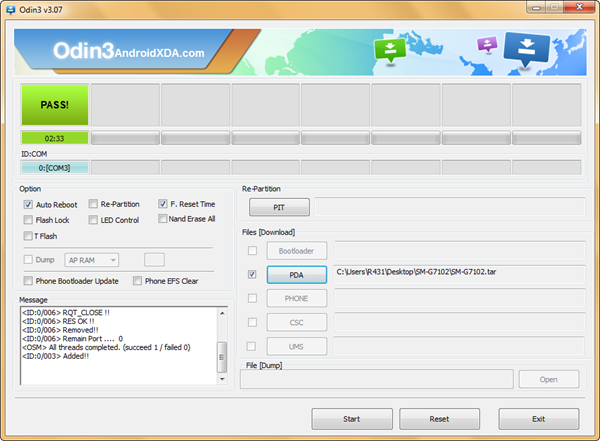This screenshot has height=441, width=600.
Task: Click the green download icon in banner
Action: pyautogui.click(x=390, y=50)
